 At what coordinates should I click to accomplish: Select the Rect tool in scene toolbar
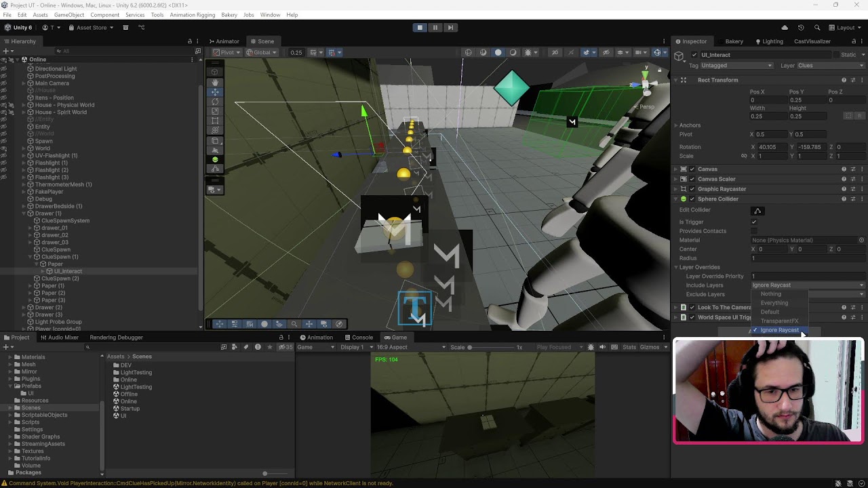point(215,121)
